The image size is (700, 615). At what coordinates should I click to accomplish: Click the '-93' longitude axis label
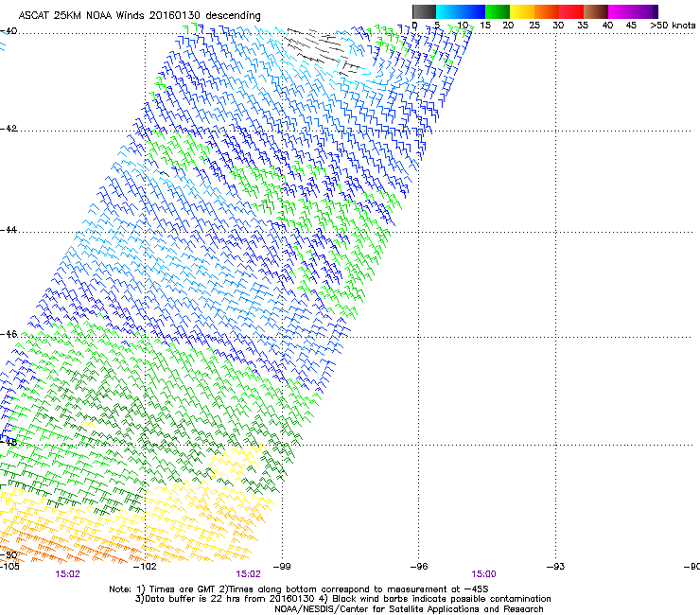(555, 567)
